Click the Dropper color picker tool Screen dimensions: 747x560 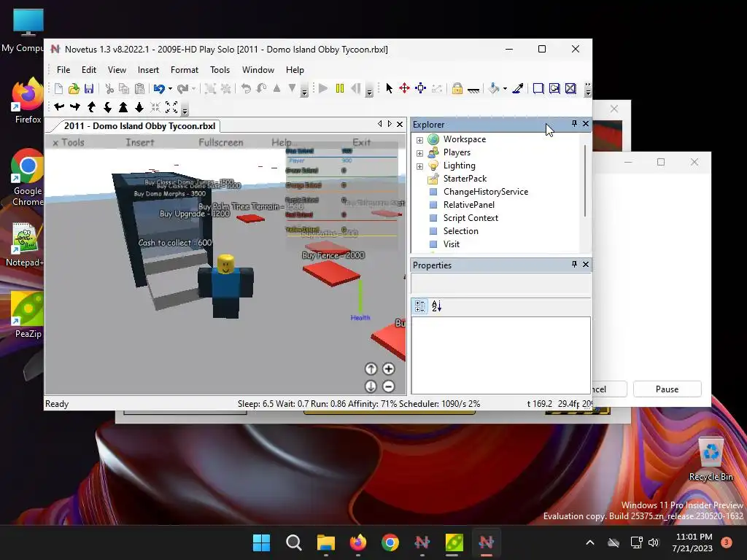point(518,88)
